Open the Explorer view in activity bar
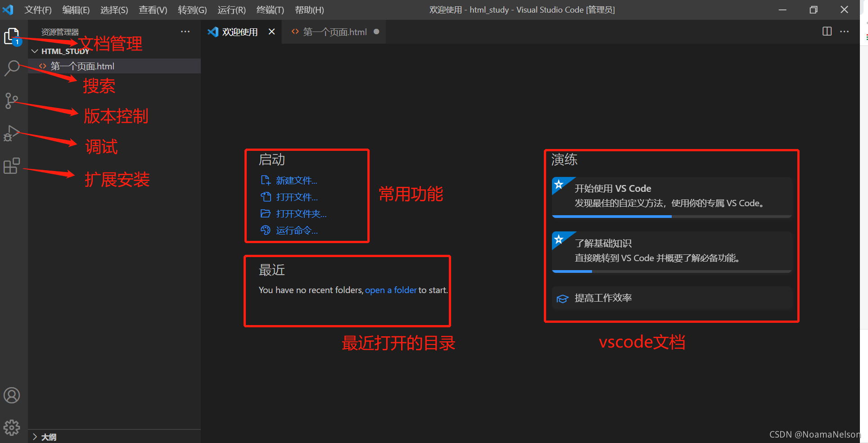 (12, 36)
